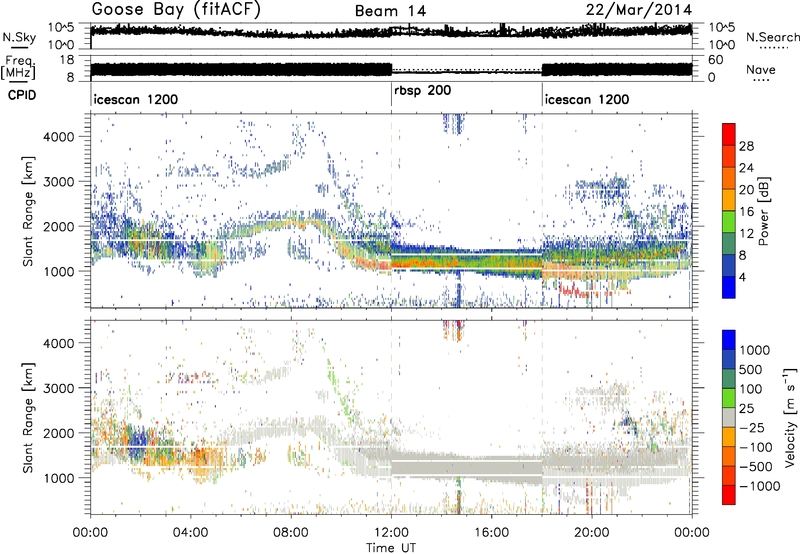Click the "4" tick on Power color bar
Viewport: 800px width, 554px height.
coord(743,277)
